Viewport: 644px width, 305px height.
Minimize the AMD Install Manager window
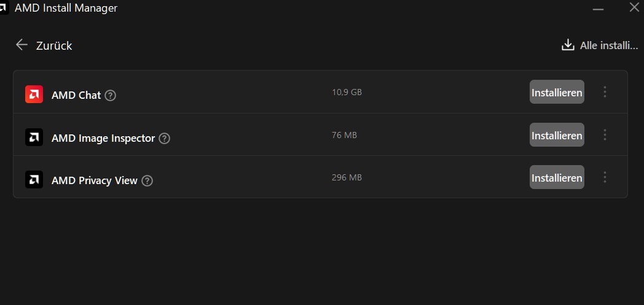(598, 8)
